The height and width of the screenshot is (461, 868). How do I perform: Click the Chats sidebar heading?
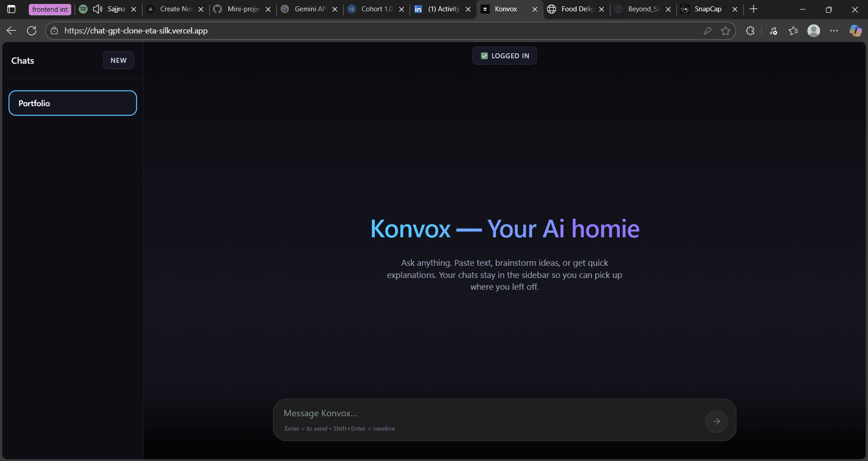pos(23,61)
